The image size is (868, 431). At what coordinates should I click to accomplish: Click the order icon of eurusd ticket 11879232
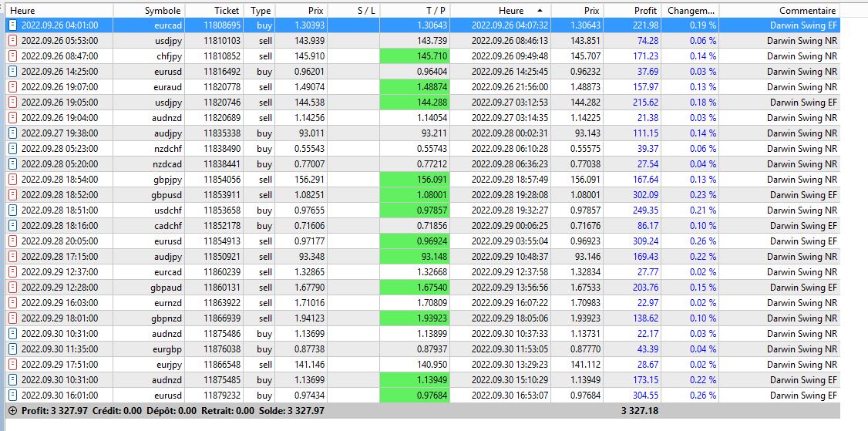13,396
